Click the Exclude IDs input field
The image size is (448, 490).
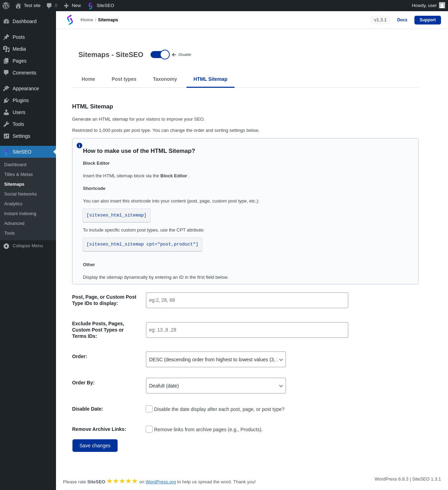point(247,330)
